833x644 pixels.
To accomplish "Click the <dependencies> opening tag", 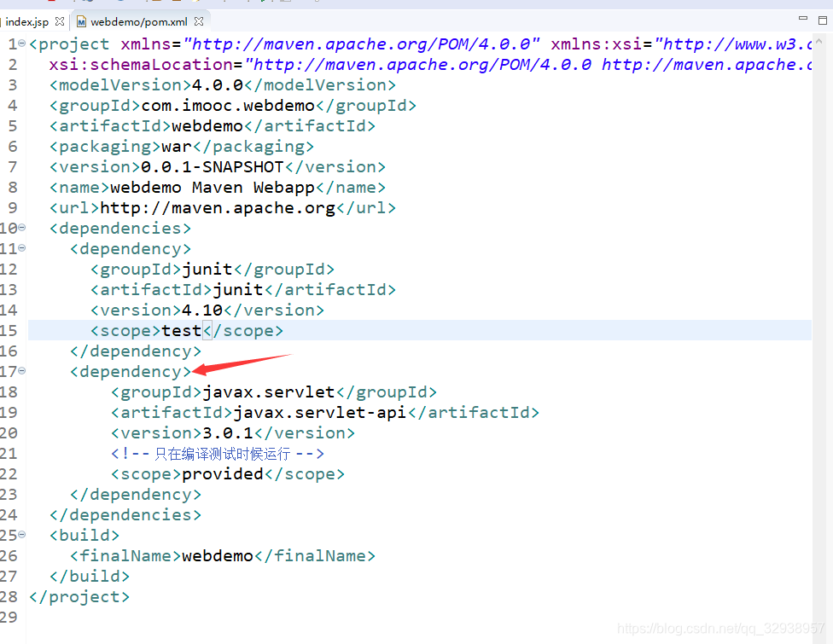I will point(120,229).
